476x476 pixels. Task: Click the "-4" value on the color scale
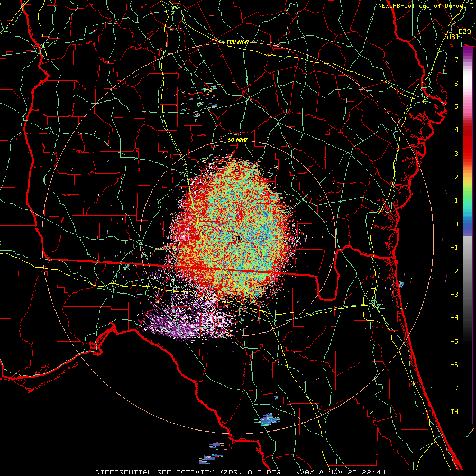click(x=454, y=318)
